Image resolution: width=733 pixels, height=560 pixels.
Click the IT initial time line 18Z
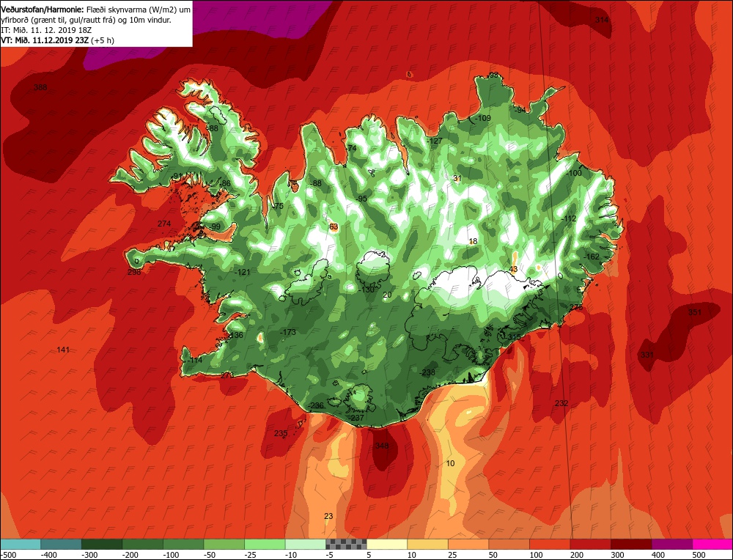click(x=46, y=30)
